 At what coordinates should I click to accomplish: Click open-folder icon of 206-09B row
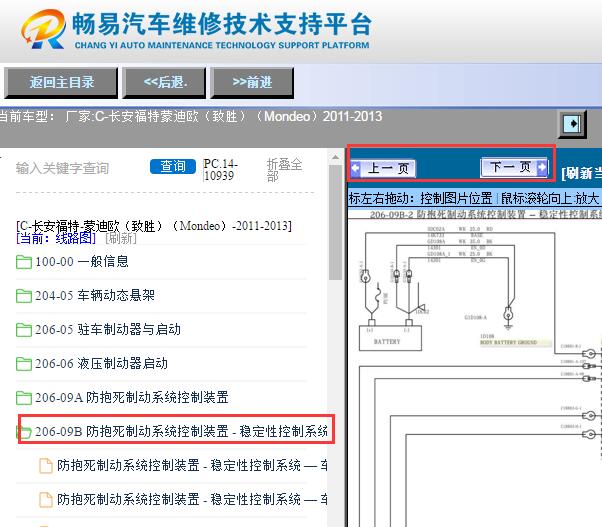24,432
